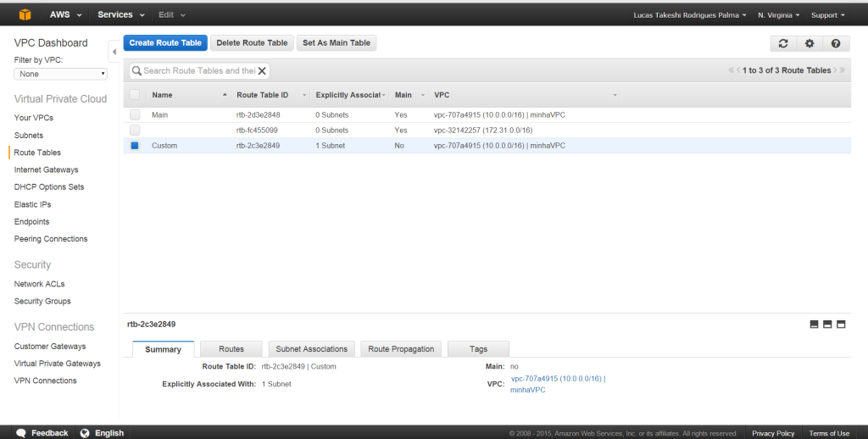Screen dimensions: 868x439
Task: Open the Privacy Policy link
Action: pos(773,433)
